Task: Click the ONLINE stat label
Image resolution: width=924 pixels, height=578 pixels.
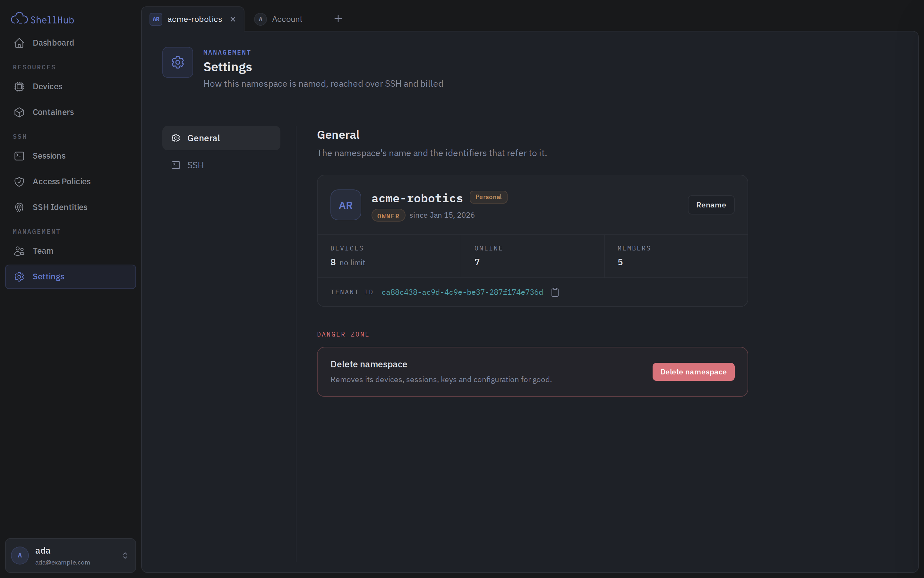Action: (488, 249)
